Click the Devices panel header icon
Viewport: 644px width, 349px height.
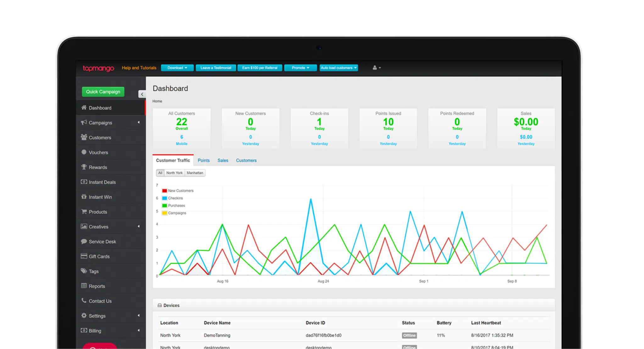(159, 305)
